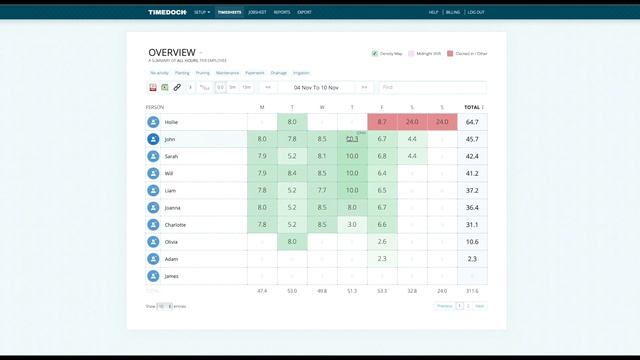Toggle the Midnight Shift checkbox

pyautogui.click(x=411, y=53)
